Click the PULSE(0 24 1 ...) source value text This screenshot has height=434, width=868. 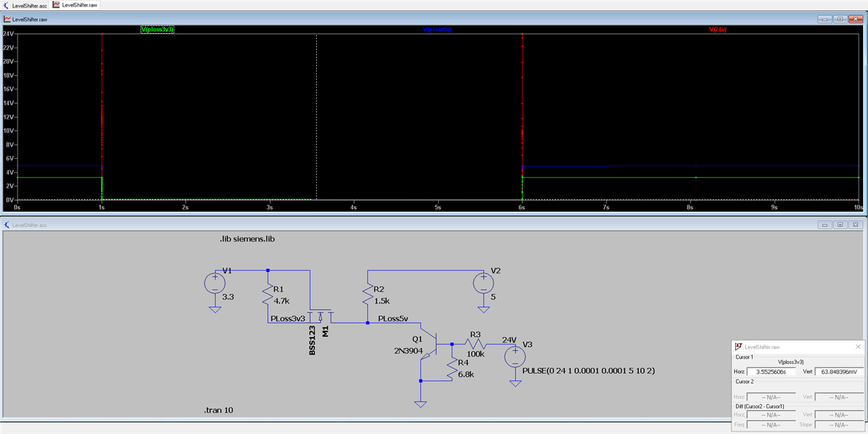[589, 371]
